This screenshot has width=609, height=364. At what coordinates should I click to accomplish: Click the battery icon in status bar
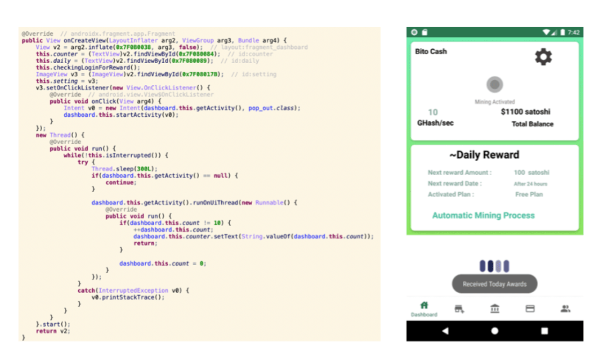click(562, 32)
